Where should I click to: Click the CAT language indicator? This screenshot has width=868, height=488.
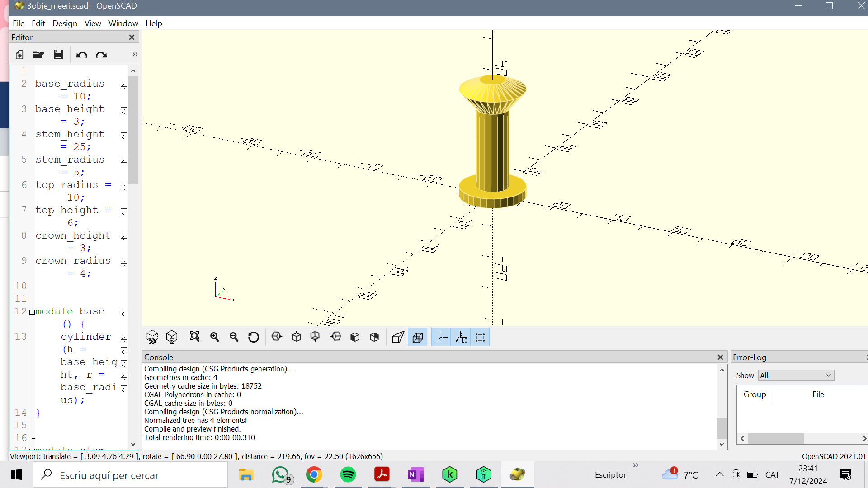point(772,474)
